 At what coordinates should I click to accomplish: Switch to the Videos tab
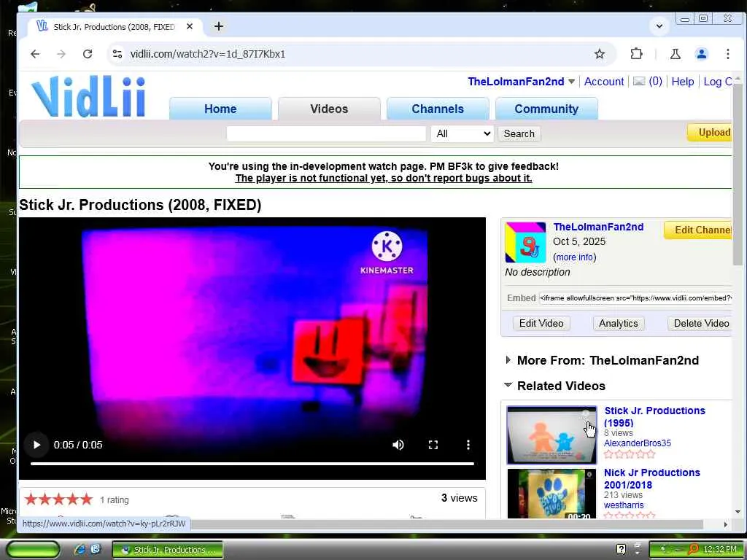(x=329, y=109)
